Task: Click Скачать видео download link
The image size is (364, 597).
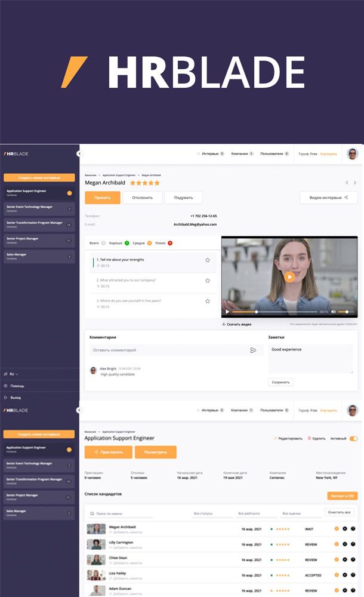Action: 236,324
